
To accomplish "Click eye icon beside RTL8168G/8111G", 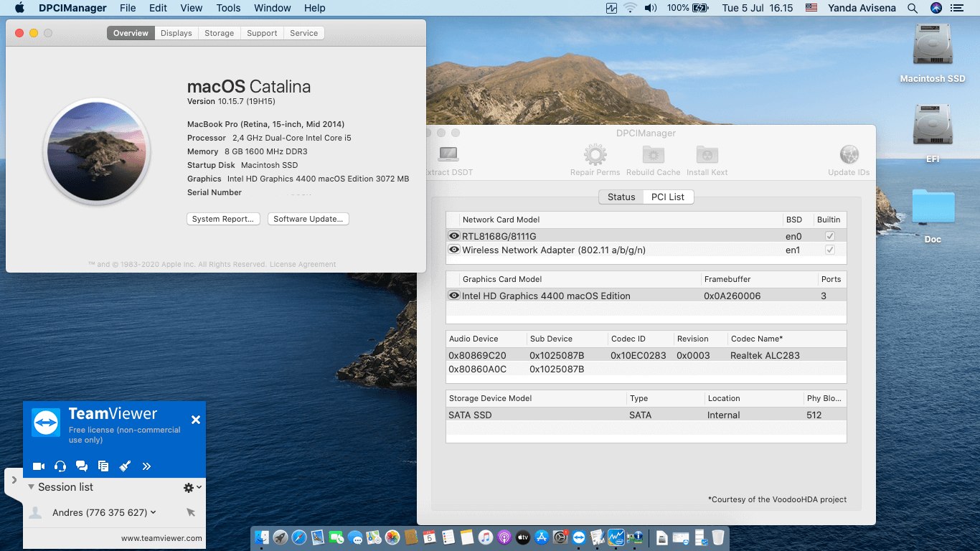I will tap(454, 236).
